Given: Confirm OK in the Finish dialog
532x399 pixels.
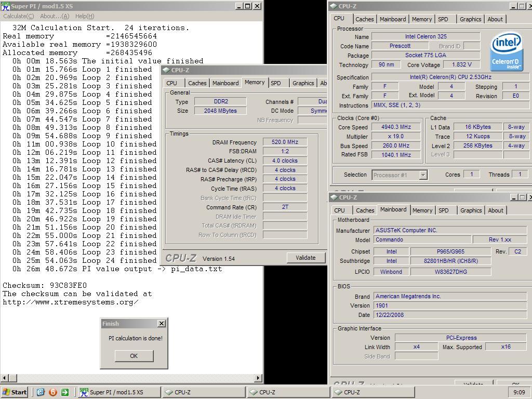Looking at the screenshot, I should pos(134,356).
